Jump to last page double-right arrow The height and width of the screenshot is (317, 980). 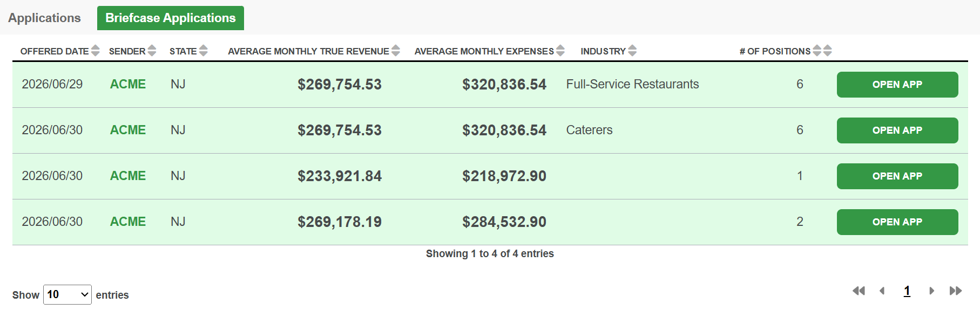(x=956, y=291)
